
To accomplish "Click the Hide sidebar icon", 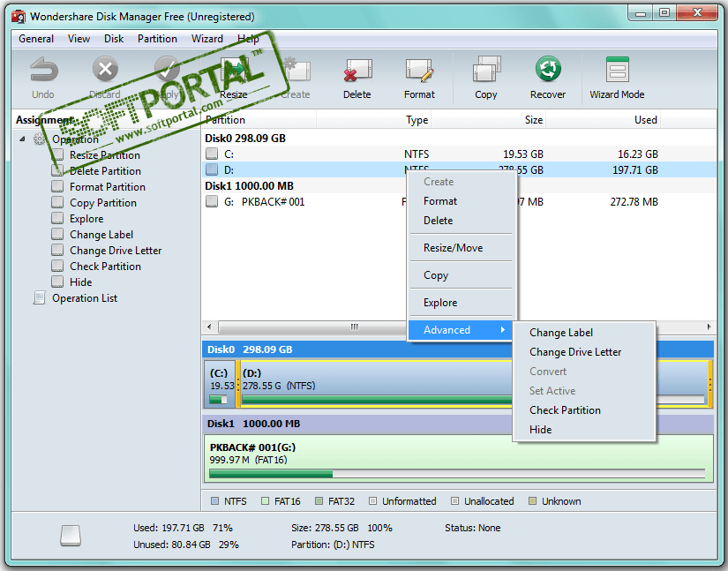I will click(57, 282).
